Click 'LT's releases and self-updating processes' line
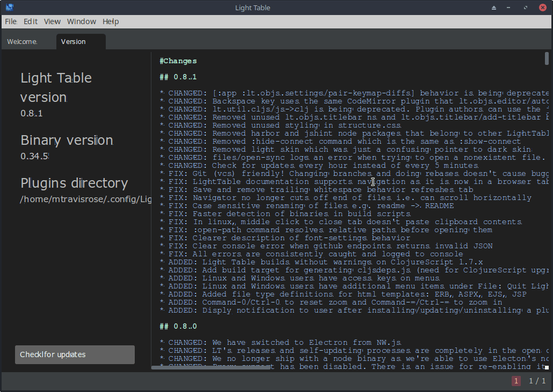The width and height of the screenshot is (553, 392). [x=354, y=350]
